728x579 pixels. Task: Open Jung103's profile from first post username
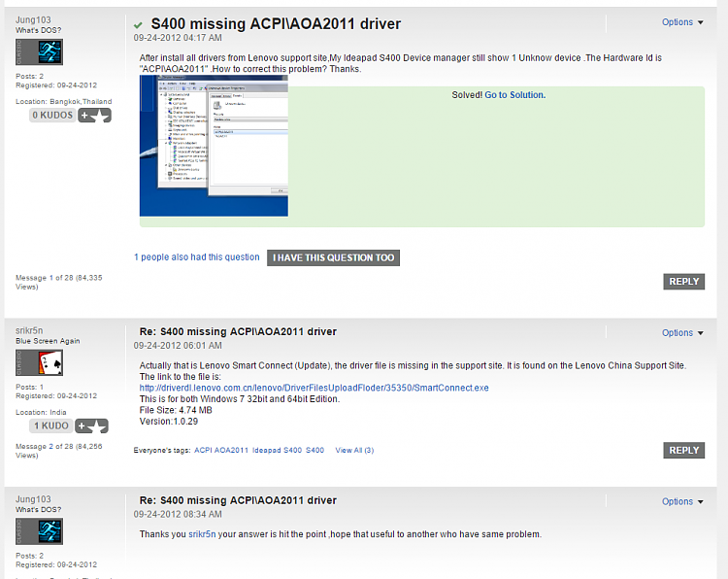33,19
